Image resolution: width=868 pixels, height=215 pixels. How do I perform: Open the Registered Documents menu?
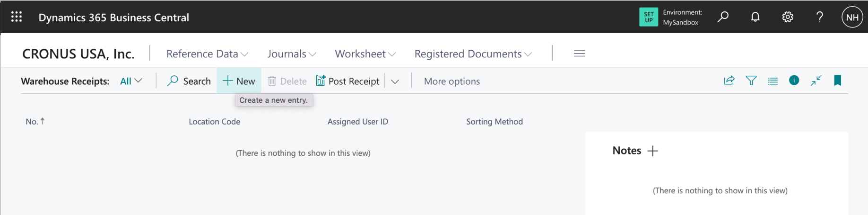(x=473, y=54)
